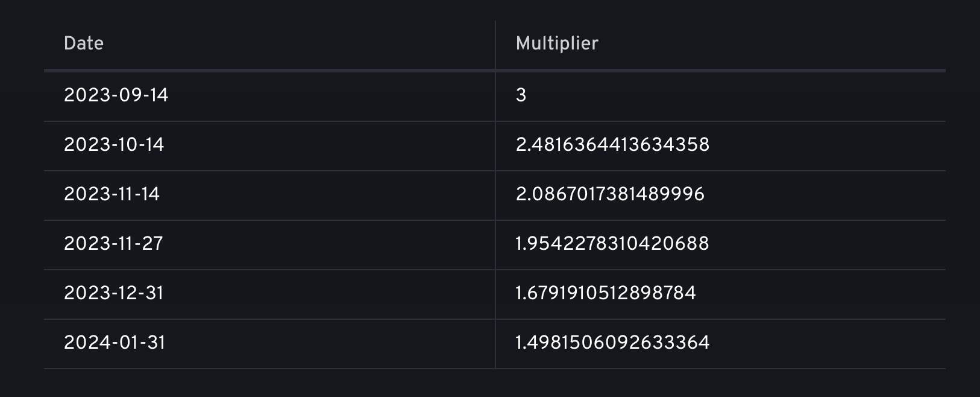Image resolution: width=980 pixels, height=397 pixels.
Task: Click the header row divider line
Action: click(495, 71)
